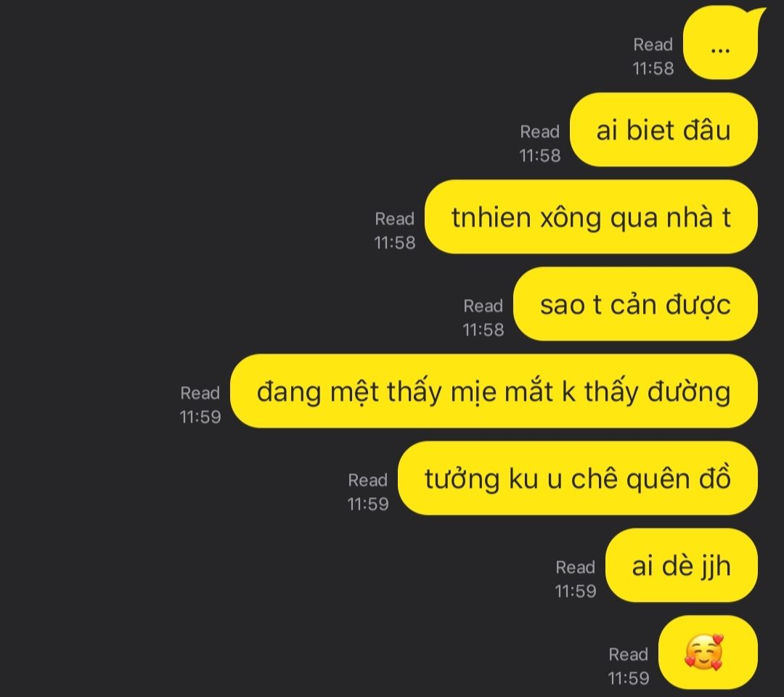Image resolution: width=784 pixels, height=697 pixels.
Task: Tap the smiling face with hearts emoji
Action: [x=704, y=652]
